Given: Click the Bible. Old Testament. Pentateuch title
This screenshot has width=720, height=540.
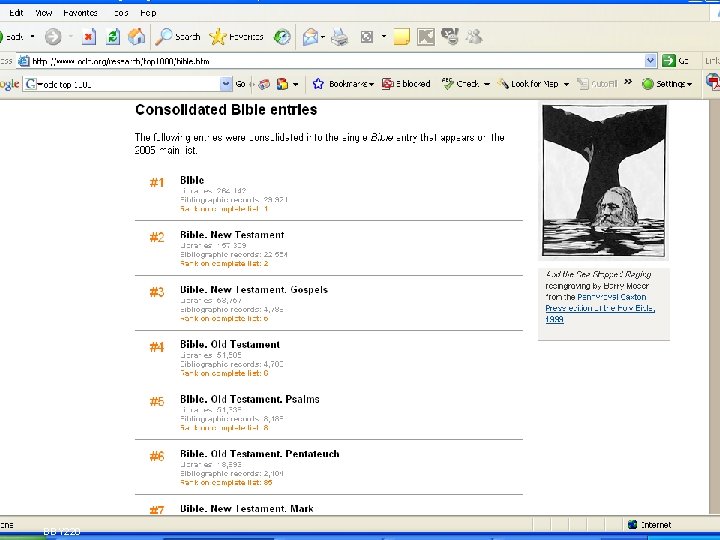Looking at the screenshot, I should click(260, 454).
